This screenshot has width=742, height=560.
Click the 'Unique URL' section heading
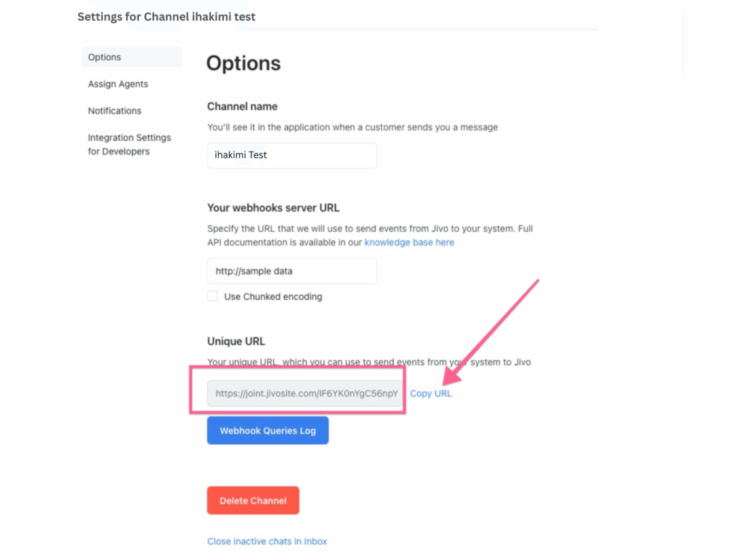236,341
